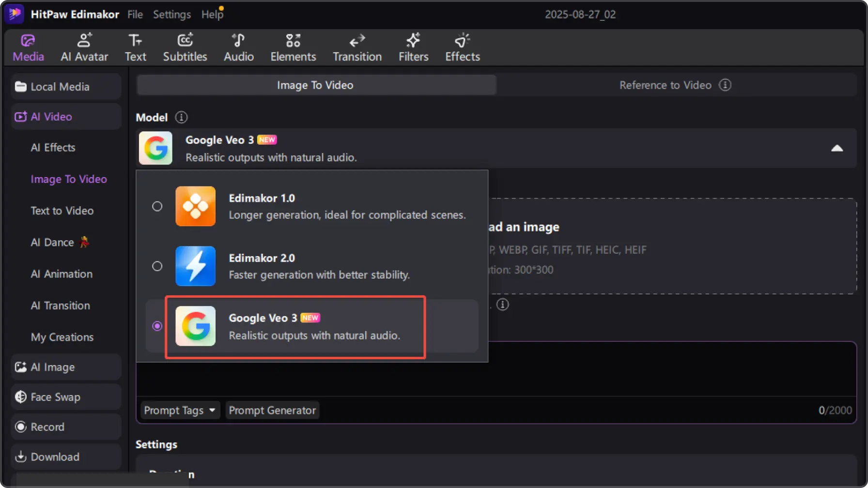Open AI Dance in the sidebar
Viewport: 868px width, 488px height.
point(60,242)
